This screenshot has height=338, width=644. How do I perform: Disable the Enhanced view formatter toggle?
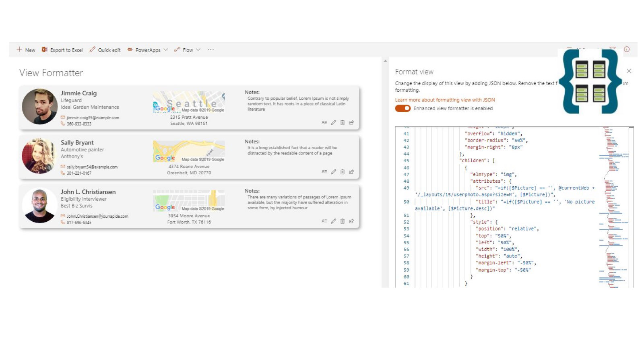pos(402,108)
